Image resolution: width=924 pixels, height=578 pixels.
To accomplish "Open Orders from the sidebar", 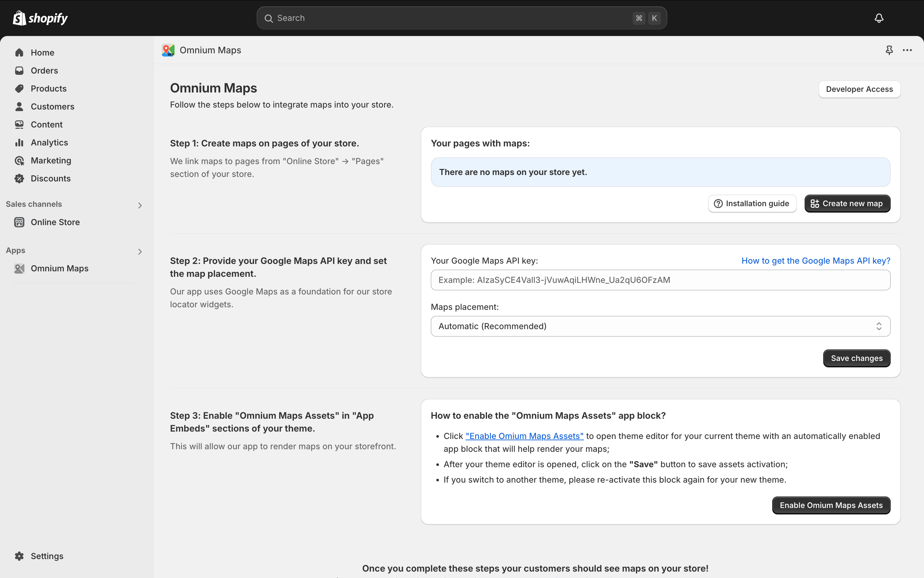I will tap(44, 70).
